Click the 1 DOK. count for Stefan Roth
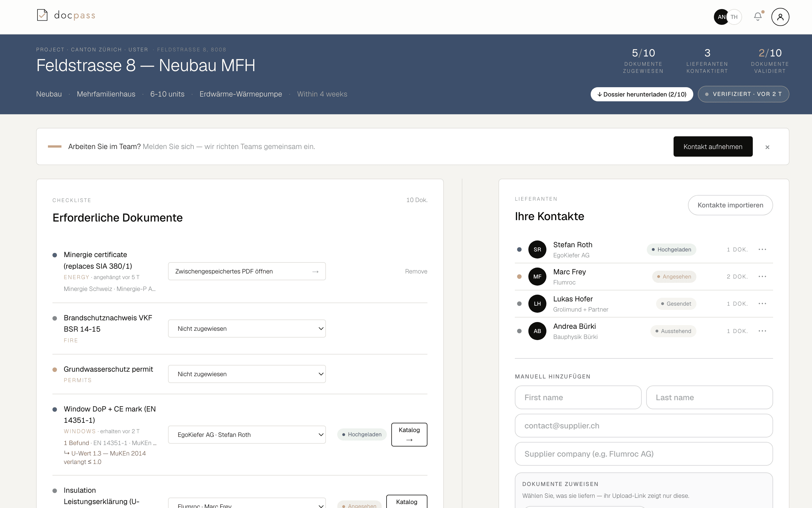The height and width of the screenshot is (508, 812). (x=737, y=250)
